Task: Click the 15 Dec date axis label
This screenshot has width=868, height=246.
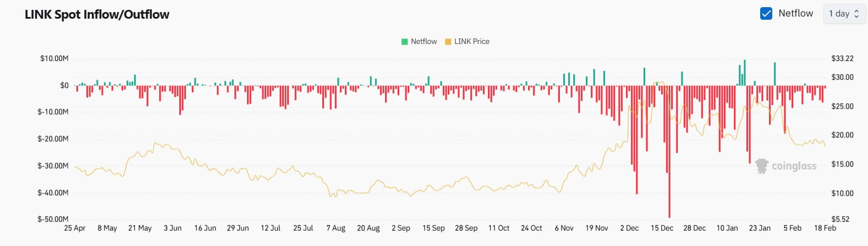Action: (x=662, y=228)
